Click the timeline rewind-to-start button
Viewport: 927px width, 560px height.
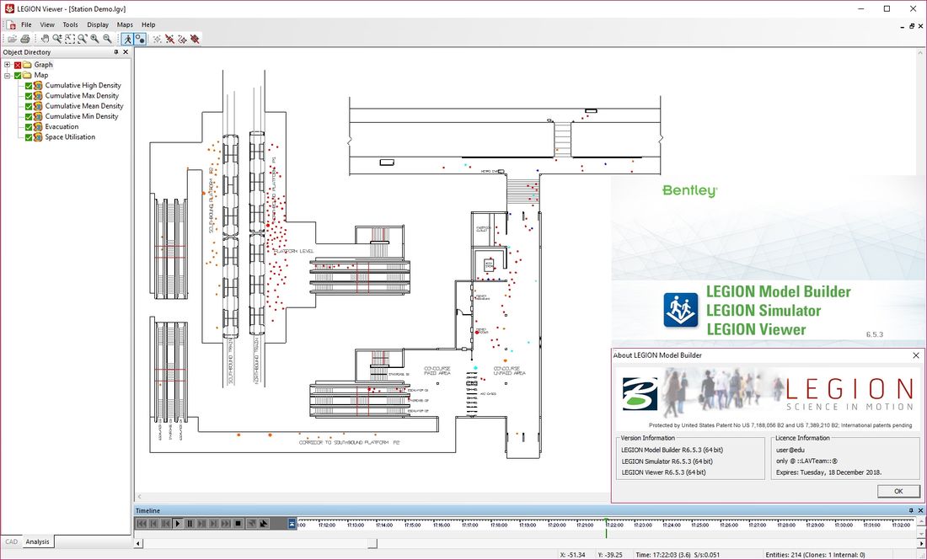(142, 524)
